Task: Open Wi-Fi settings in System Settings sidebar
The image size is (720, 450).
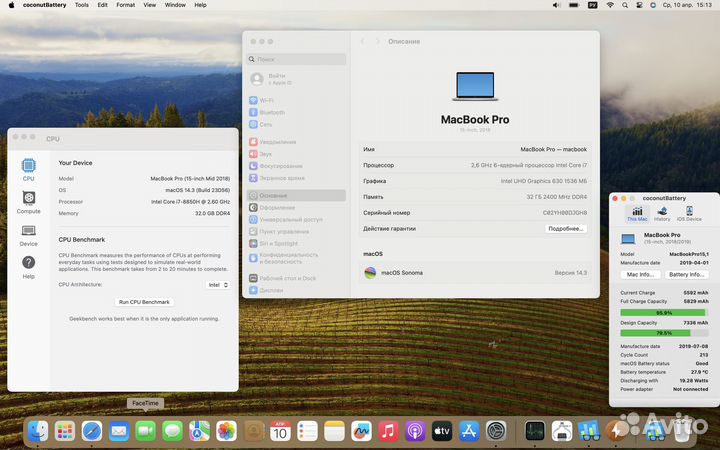Action: pos(262,100)
